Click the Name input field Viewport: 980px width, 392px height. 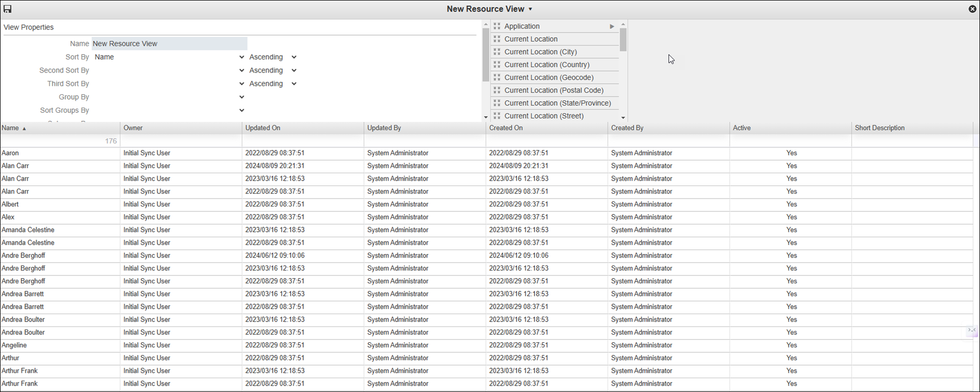pos(170,43)
